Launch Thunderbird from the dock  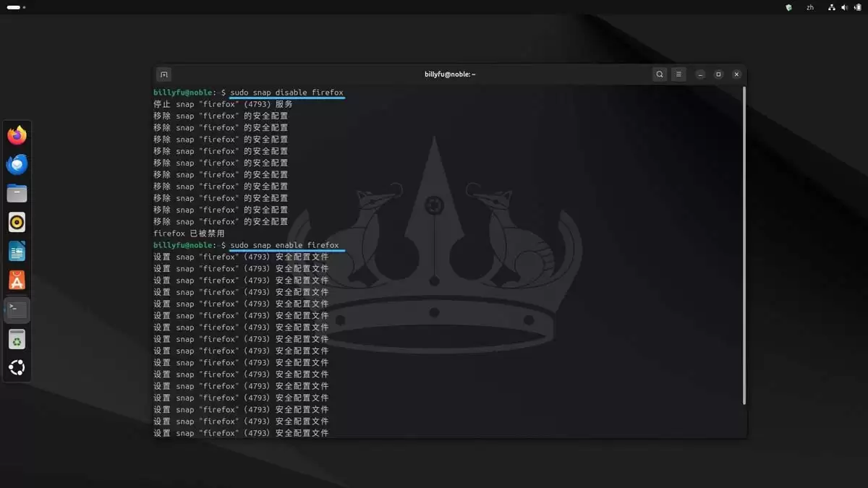[16, 164]
